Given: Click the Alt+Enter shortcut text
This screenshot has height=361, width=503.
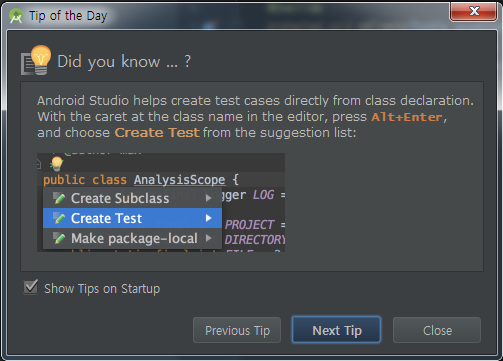Looking at the screenshot, I should pos(407,117).
